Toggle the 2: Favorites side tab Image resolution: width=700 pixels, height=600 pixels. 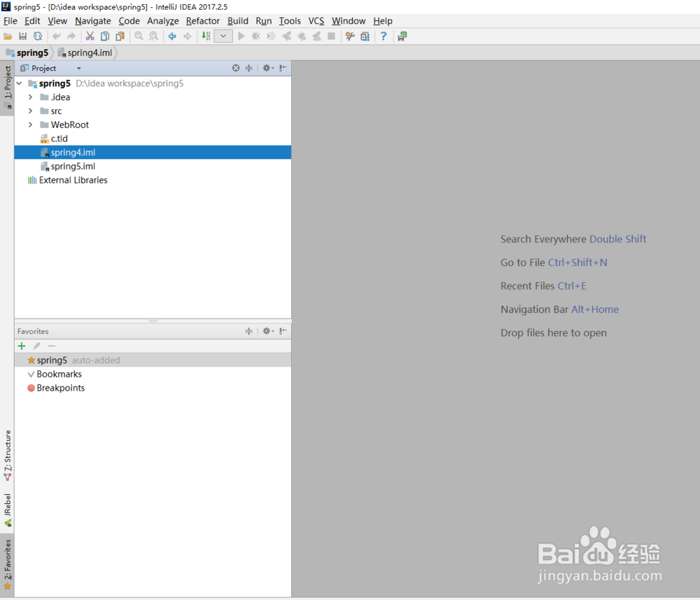tap(8, 564)
